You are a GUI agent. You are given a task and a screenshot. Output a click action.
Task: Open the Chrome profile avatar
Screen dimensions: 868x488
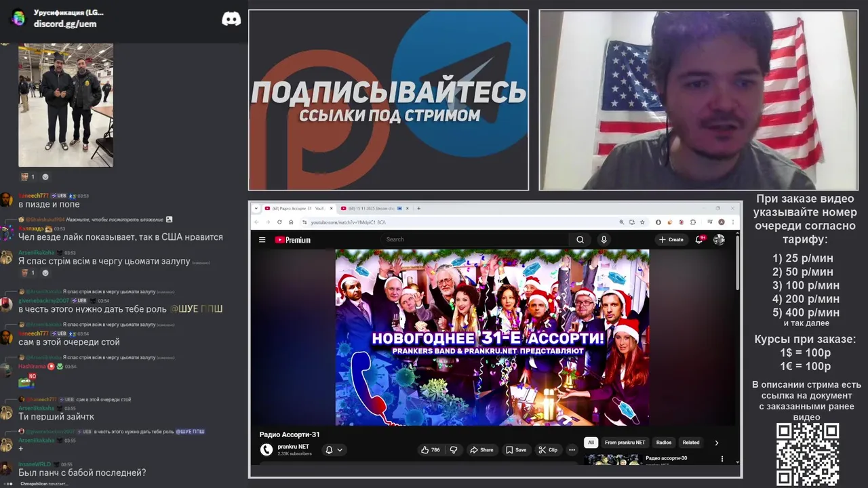coord(722,222)
